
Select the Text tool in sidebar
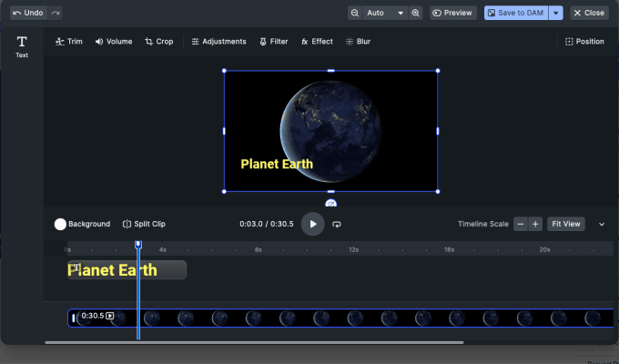[22, 46]
